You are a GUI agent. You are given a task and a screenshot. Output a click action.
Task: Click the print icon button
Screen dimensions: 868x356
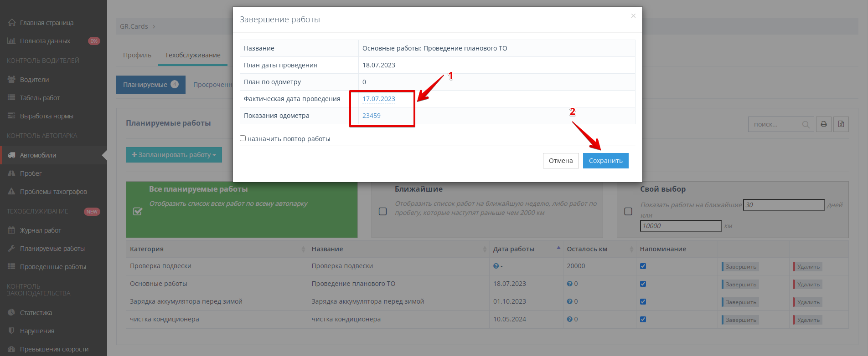[823, 124]
